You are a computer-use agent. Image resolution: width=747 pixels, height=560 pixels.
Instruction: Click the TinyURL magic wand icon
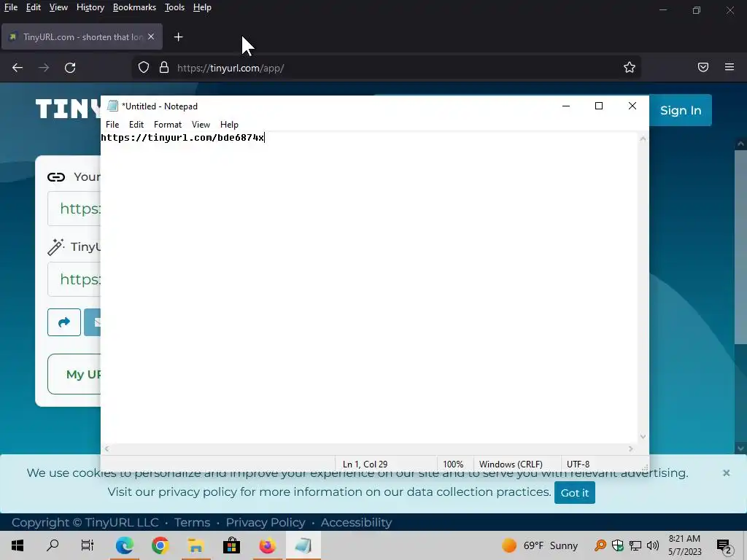click(x=55, y=246)
